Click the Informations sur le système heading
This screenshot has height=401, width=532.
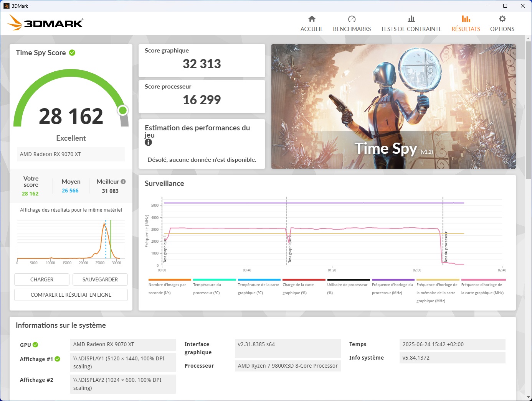61,325
